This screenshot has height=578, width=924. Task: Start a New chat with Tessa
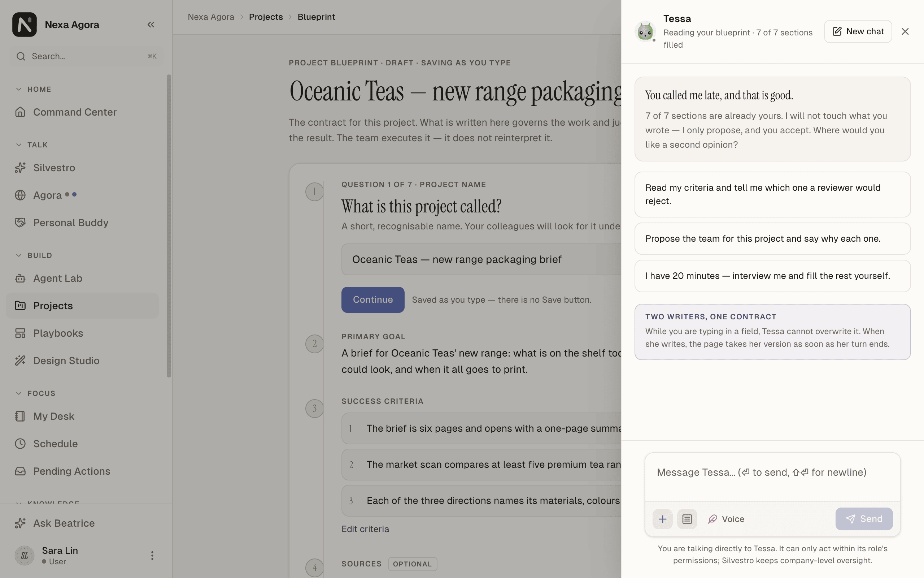(x=858, y=32)
